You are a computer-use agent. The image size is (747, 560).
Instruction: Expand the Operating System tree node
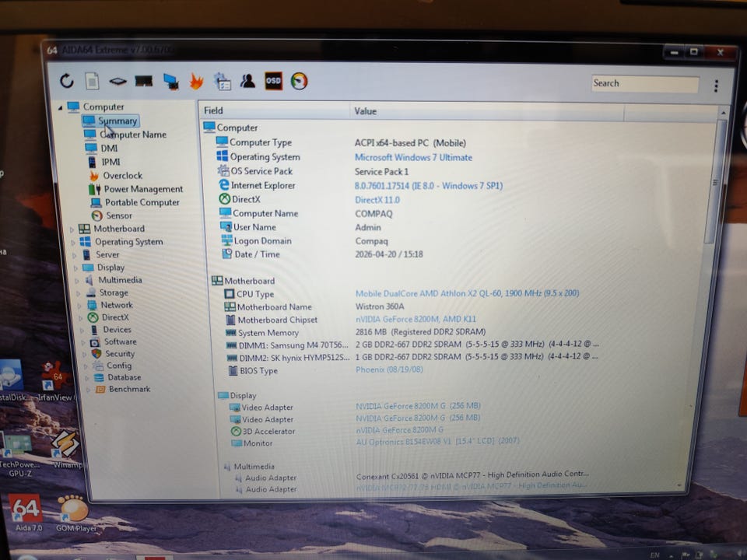pyautogui.click(x=73, y=243)
